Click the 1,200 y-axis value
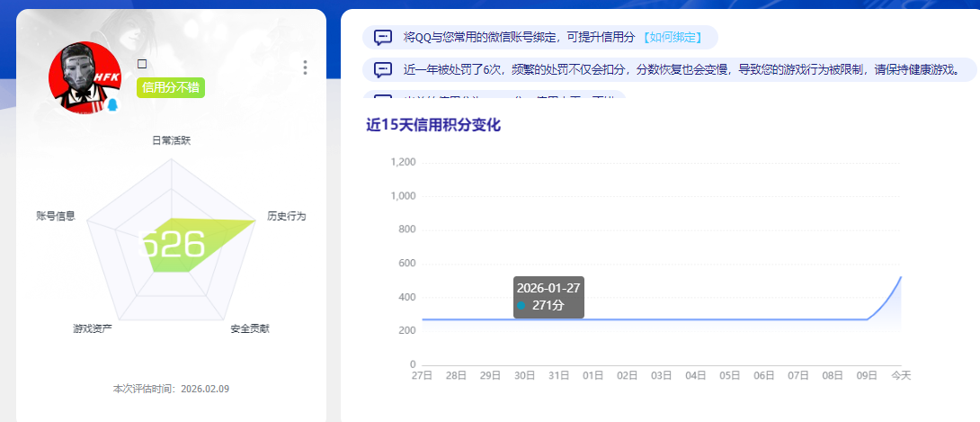 403,163
